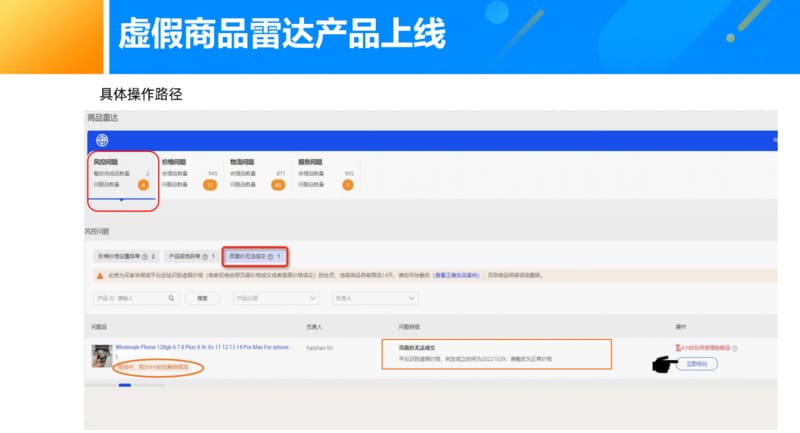Screen dimensions: 800x433
Task: Click the 立即修改 button in operations column
Action: coord(696,365)
